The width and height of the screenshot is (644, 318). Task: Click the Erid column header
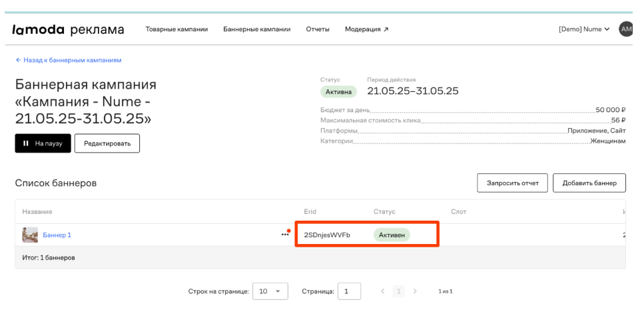pos(310,211)
